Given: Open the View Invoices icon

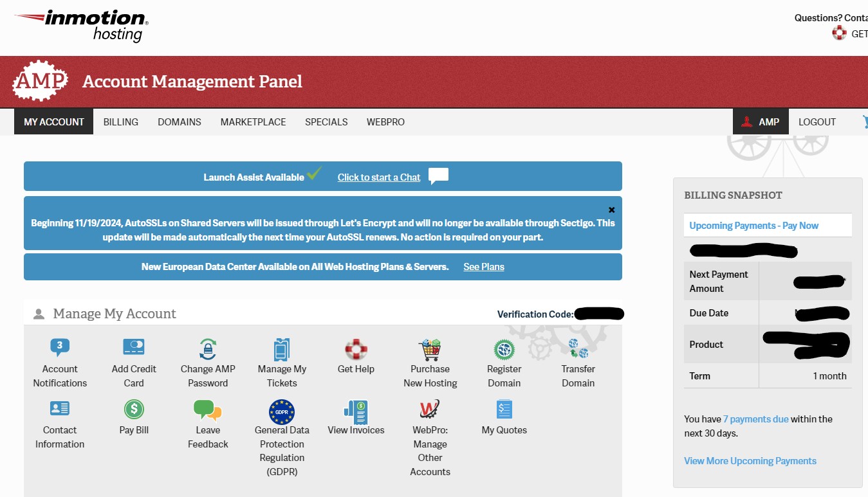Looking at the screenshot, I should click(x=356, y=411).
